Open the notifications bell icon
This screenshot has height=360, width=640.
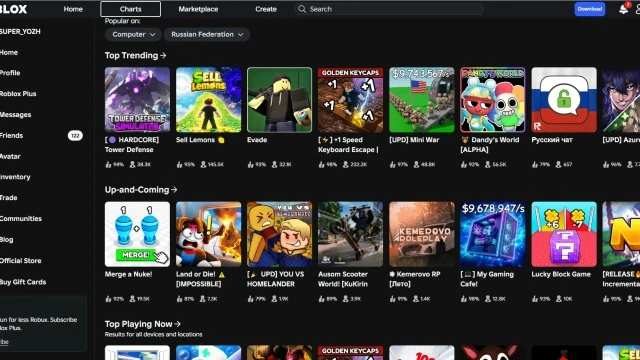(x=623, y=9)
